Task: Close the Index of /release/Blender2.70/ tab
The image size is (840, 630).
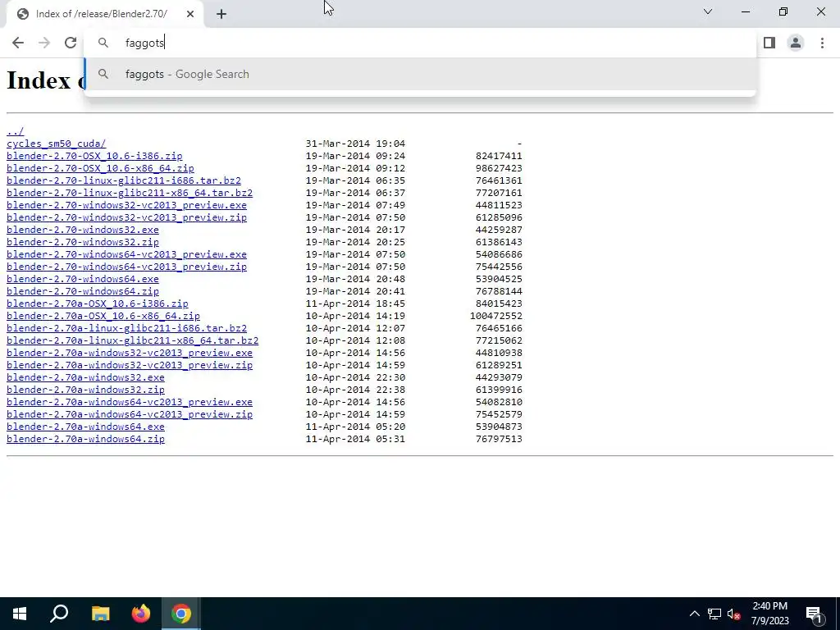Action: [190, 14]
